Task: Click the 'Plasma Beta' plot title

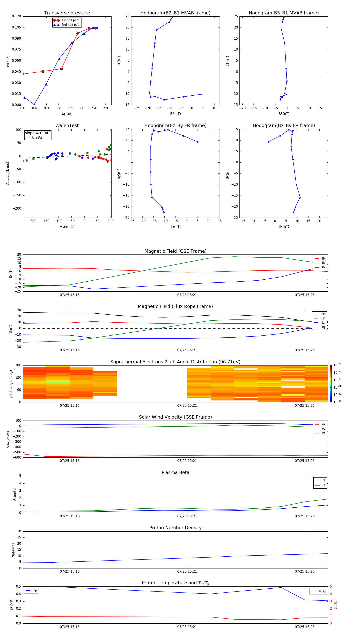Action: (x=175, y=473)
